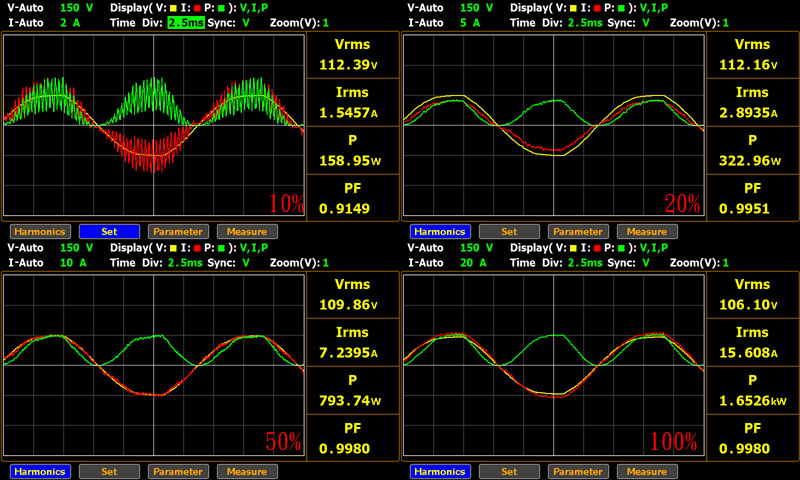Click Display V,I,P setting in 50% panel

pos(254,248)
